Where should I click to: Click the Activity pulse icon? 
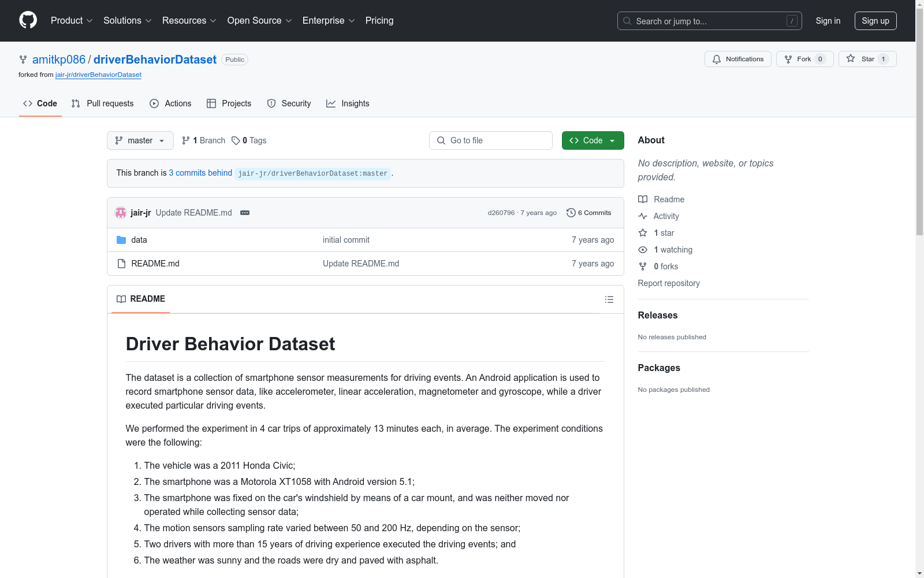pos(643,216)
